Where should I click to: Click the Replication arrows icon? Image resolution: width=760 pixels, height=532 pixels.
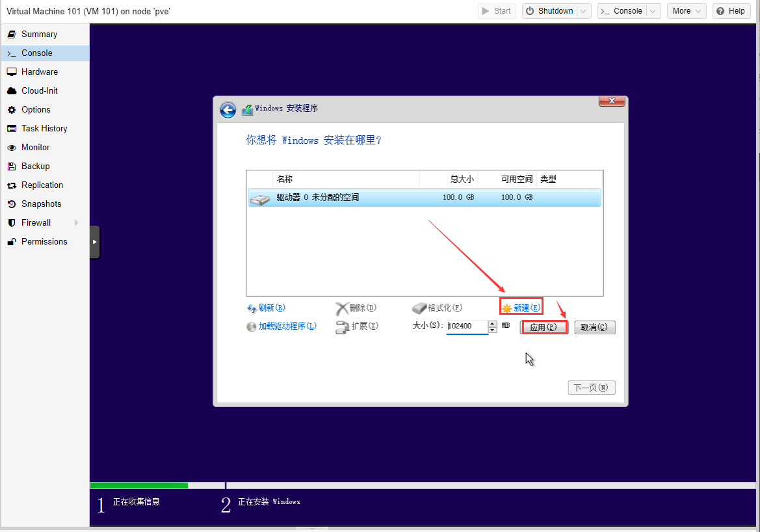pyautogui.click(x=12, y=185)
